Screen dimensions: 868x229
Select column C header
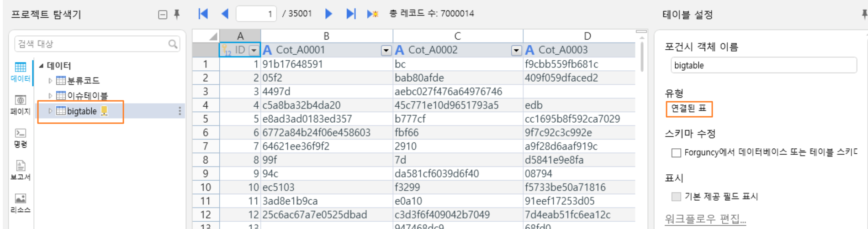[458, 36]
